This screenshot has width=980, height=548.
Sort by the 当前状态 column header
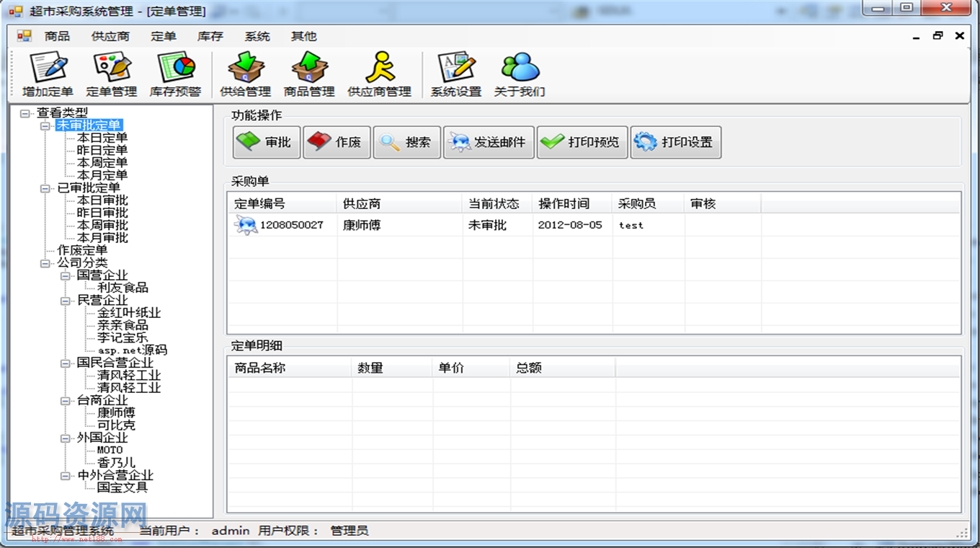tap(497, 204)
